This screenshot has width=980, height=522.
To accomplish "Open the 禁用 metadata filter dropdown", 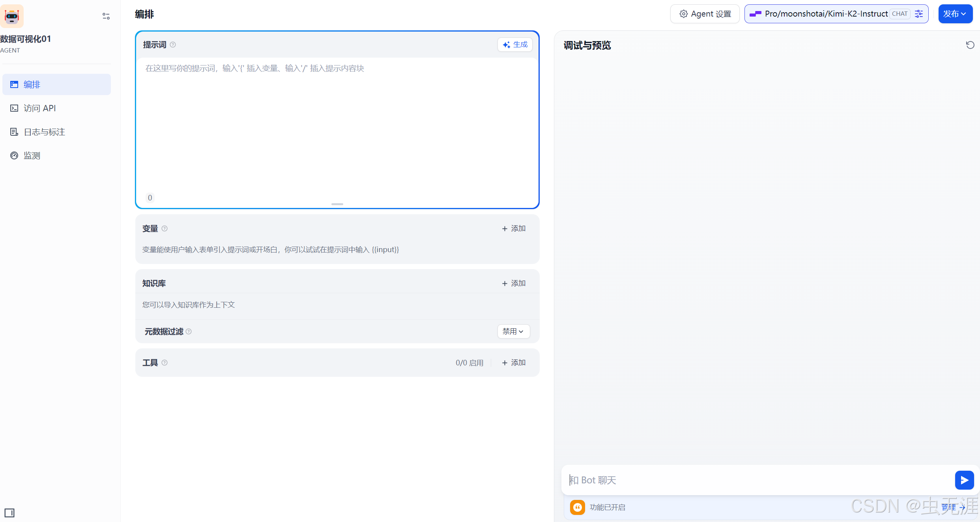I will pos(513,331).
